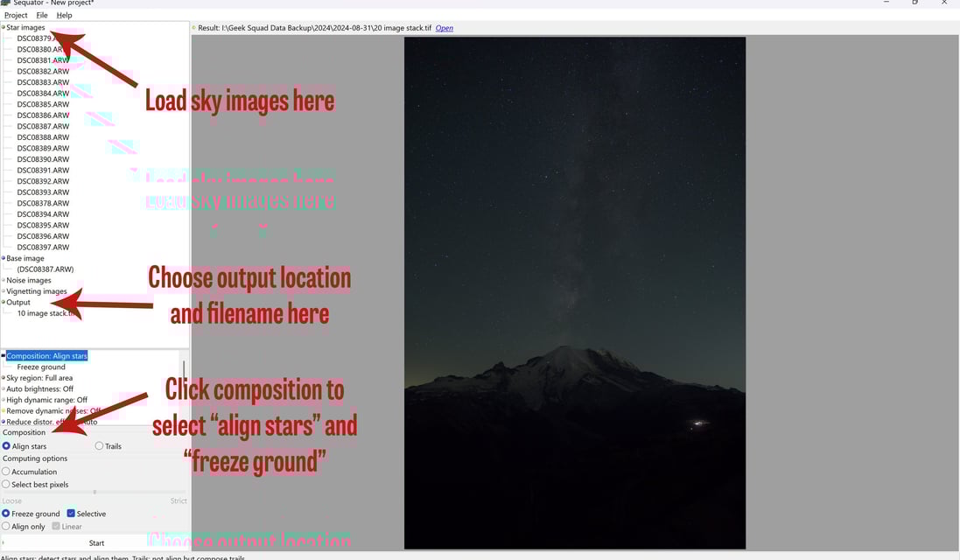The image size is (960, 560).
Task: Select star image DSC08394.ARW
Action: pyautogui.click(x=43, y=215)
